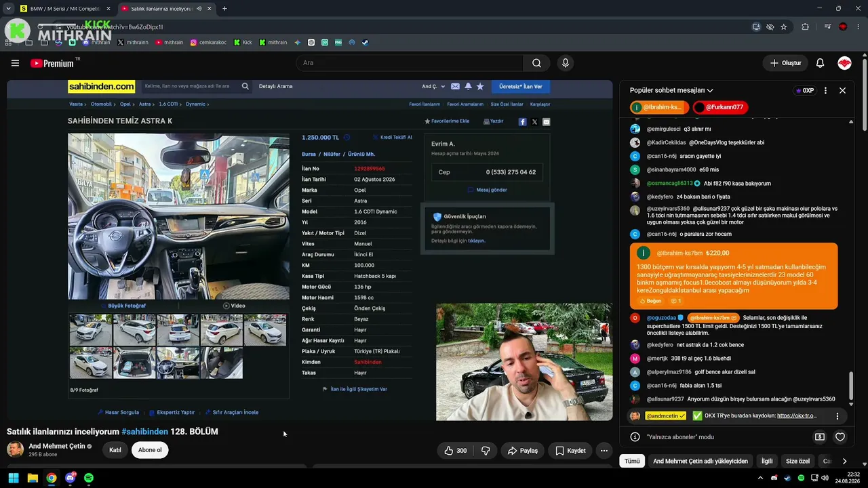Expand Popüler sohbet mesajları dropdown

[x=671, y=90]
